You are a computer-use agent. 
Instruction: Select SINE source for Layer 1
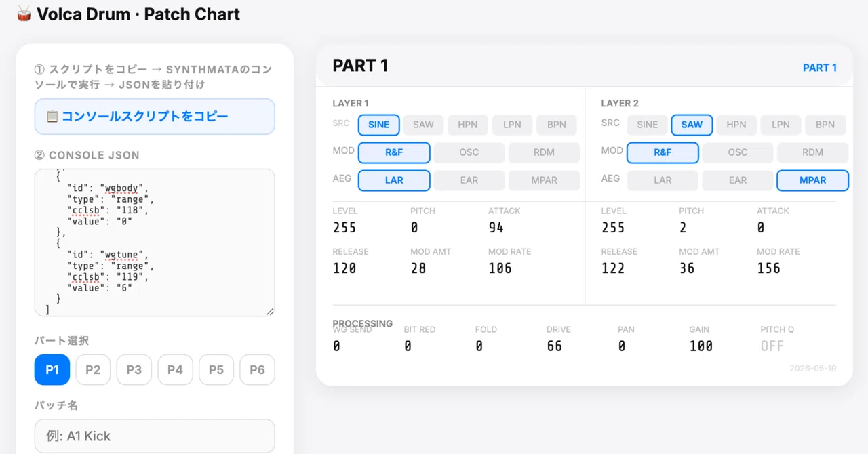[379, 125]
